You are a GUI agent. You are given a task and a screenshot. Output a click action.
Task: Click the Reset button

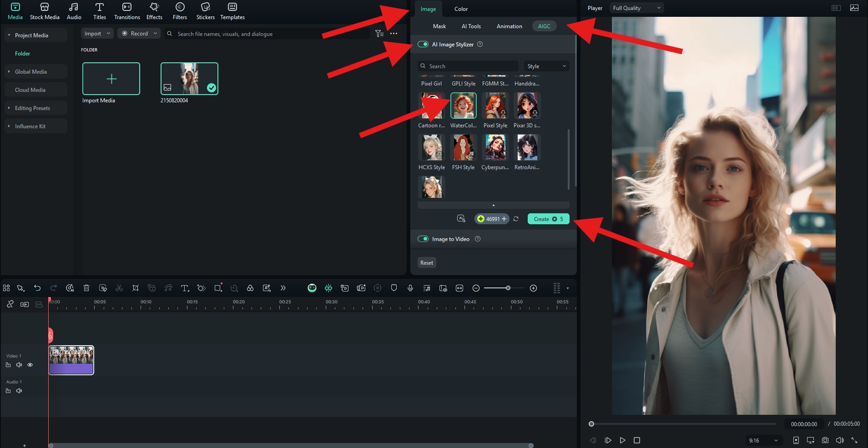427,262
